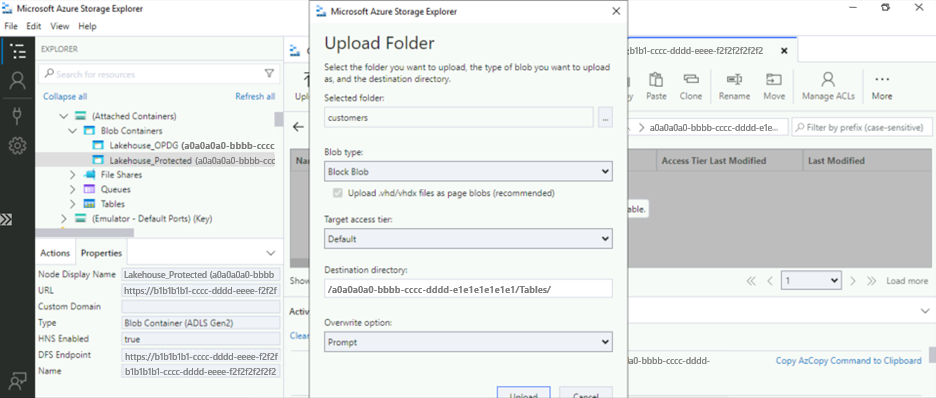Click the Filter by prefix field
Viewport: 936px width, 398px height.
(862, 127)
